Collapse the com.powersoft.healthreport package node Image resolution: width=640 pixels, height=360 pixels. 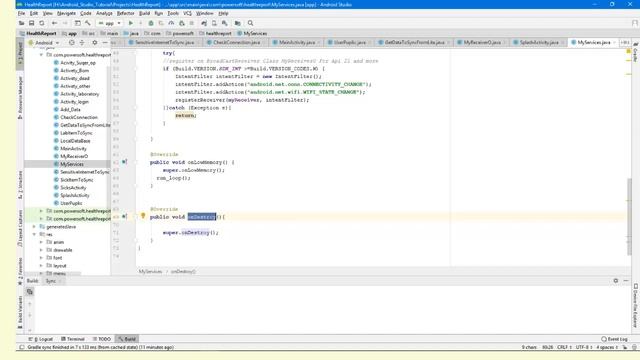point(41,55)
